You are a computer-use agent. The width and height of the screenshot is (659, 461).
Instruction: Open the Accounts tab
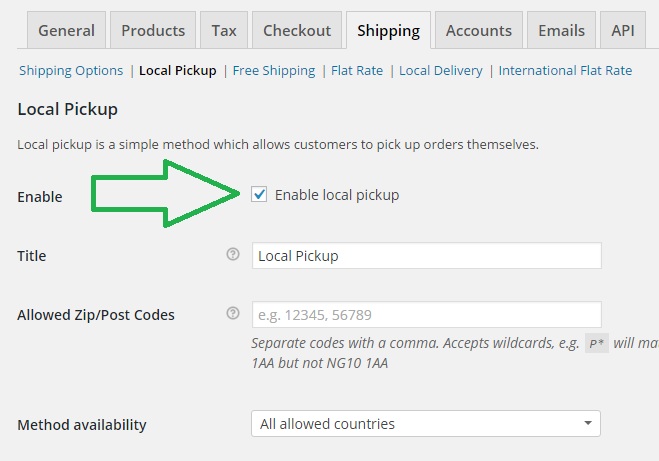pyautogui.click(x=479, y=30)
